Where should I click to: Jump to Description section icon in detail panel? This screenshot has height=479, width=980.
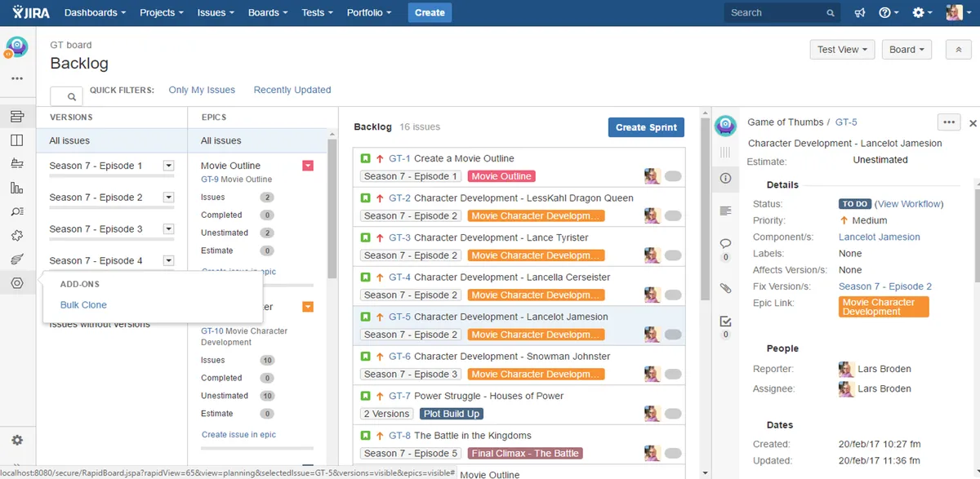pos(725,211)
